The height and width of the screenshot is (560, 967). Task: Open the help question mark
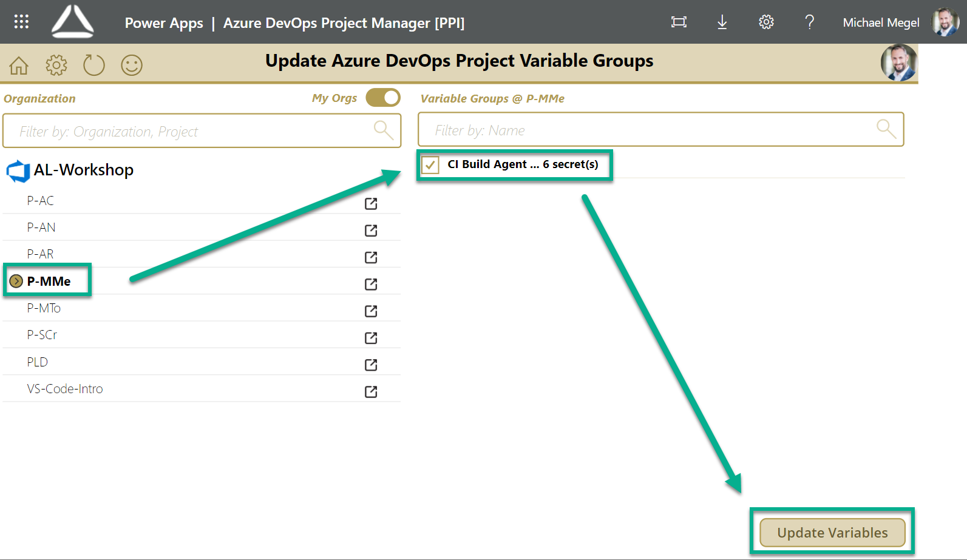point(809,22)
